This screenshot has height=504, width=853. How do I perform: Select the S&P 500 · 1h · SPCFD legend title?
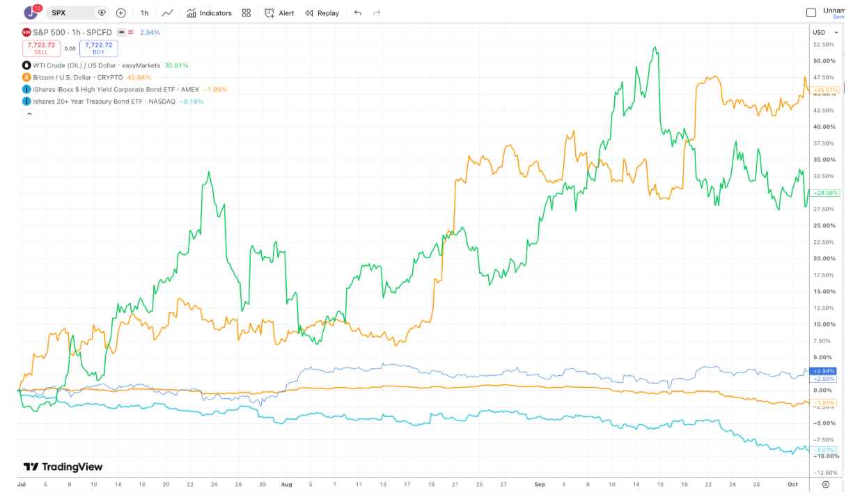(72, 32)
